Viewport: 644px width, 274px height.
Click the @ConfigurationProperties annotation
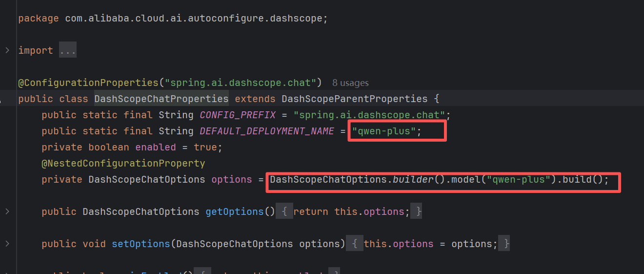point(88,83)
